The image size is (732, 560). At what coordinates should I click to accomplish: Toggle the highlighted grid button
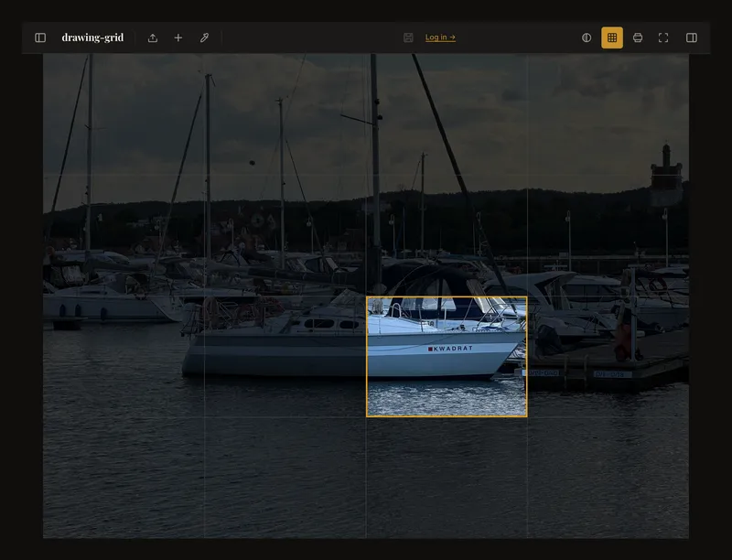tap(612, 38)
